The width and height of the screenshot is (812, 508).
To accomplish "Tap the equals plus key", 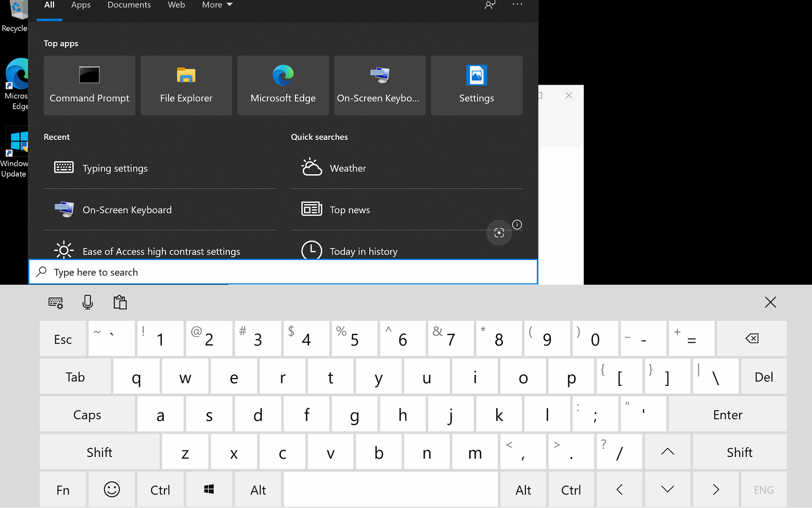I will pyautogui.click(x=692, y=339).
